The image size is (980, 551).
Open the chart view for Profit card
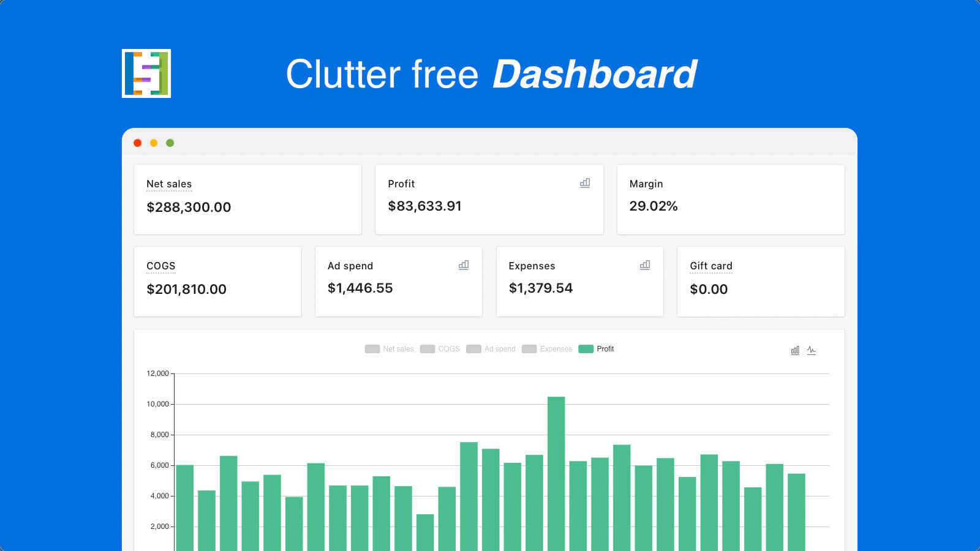pos(584,183)
